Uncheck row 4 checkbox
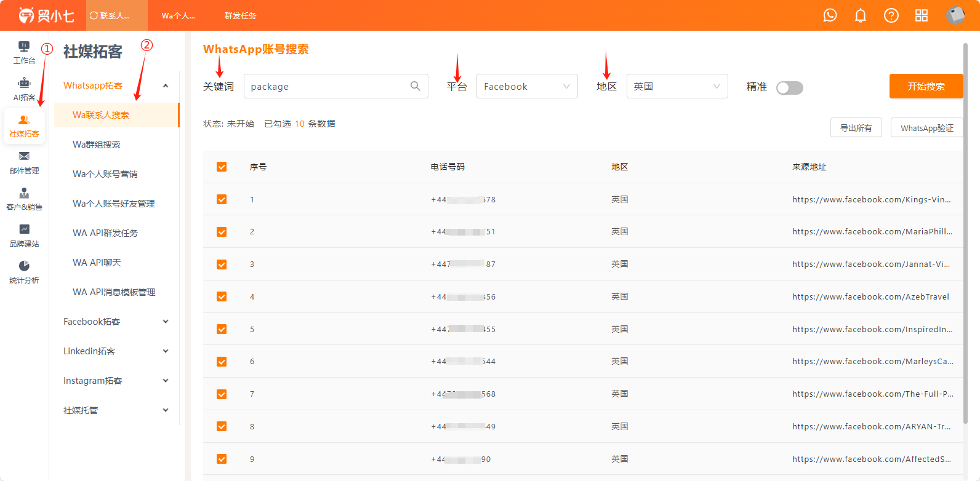 click(222, 296)
